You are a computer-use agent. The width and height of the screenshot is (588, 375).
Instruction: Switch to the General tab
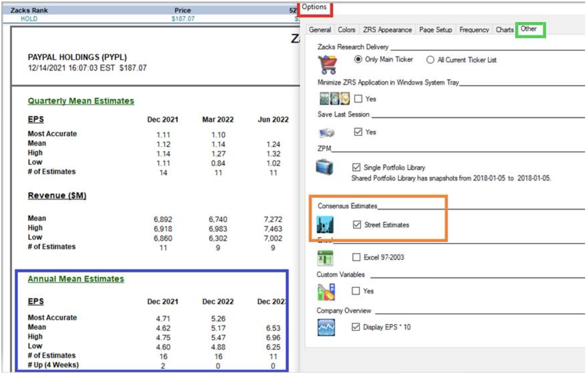(320, 30)
